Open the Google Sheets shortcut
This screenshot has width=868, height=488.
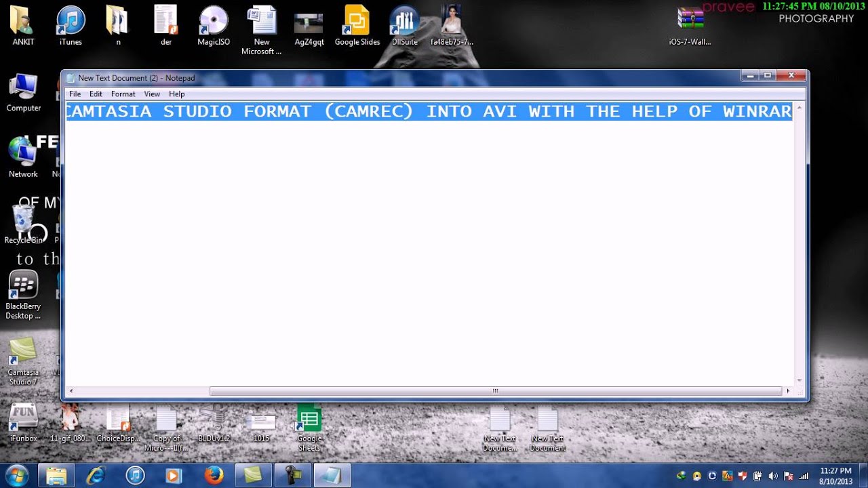tap(309, 428)
